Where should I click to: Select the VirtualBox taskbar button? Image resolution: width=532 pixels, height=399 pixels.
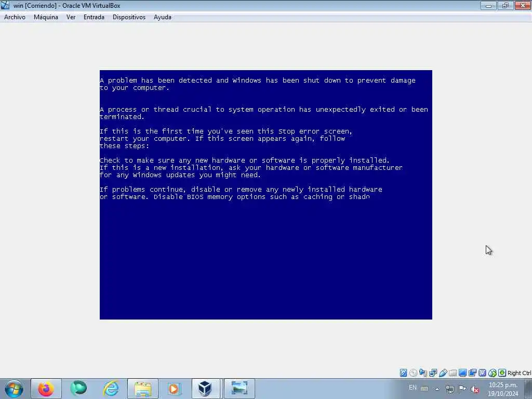point(206,389)
